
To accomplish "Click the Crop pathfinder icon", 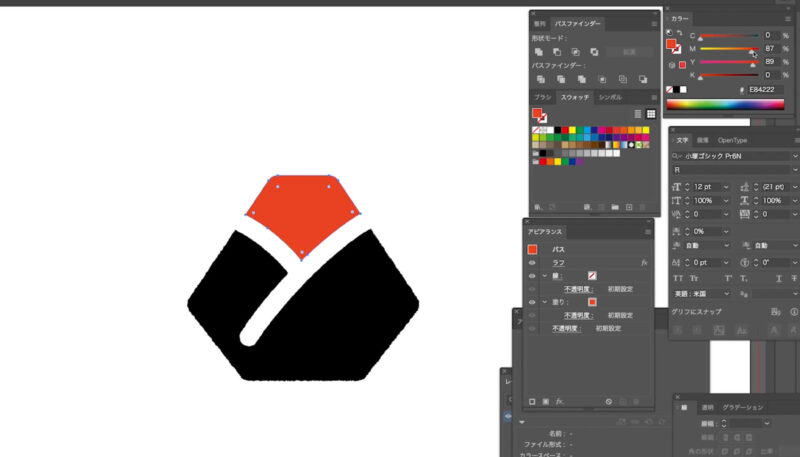I will [x=603, y=79].
